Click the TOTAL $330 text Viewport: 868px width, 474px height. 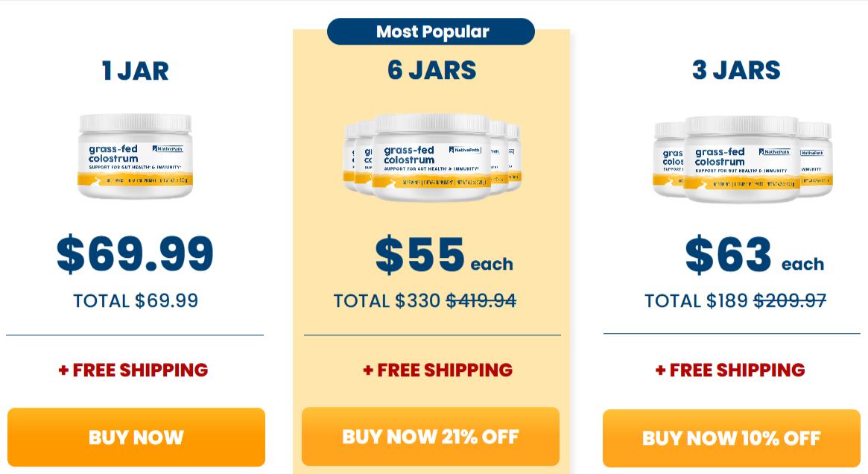(384, 301)
